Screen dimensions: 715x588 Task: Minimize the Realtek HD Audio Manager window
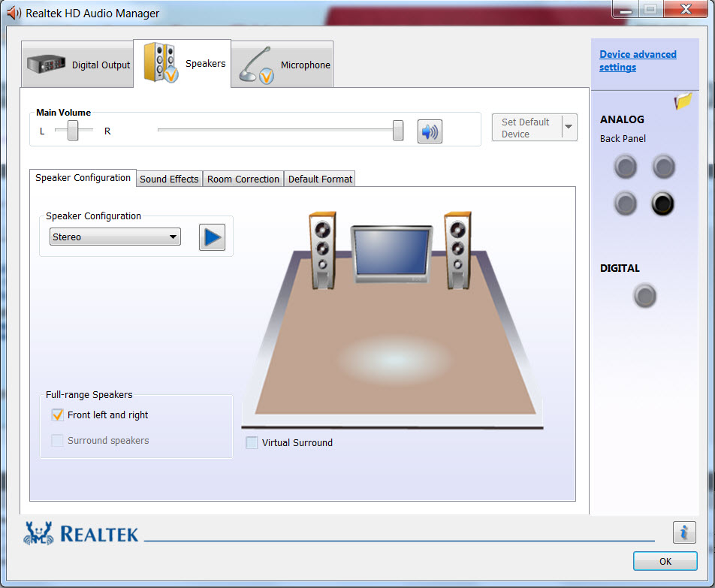click(x=626, y=10)
